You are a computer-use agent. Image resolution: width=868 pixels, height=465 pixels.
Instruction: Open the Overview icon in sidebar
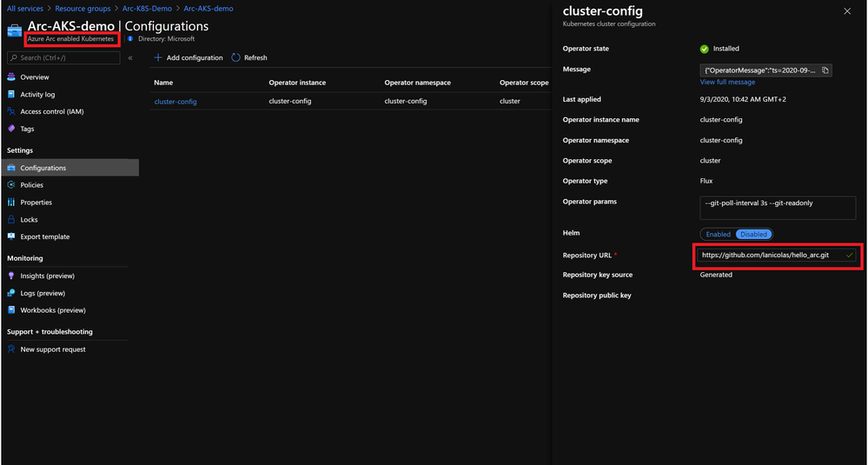click(11, 77)
